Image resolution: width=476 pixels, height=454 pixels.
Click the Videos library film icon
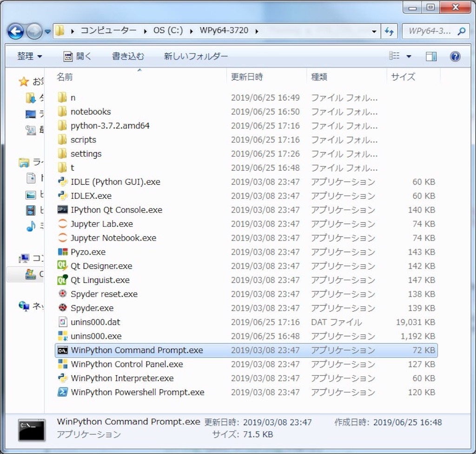coord(31,210)
